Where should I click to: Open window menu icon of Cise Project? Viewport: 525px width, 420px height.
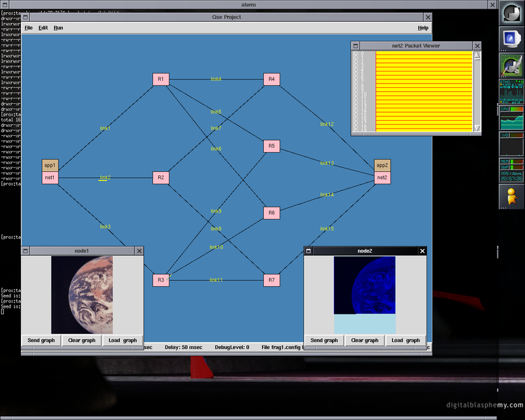point(26,17)
